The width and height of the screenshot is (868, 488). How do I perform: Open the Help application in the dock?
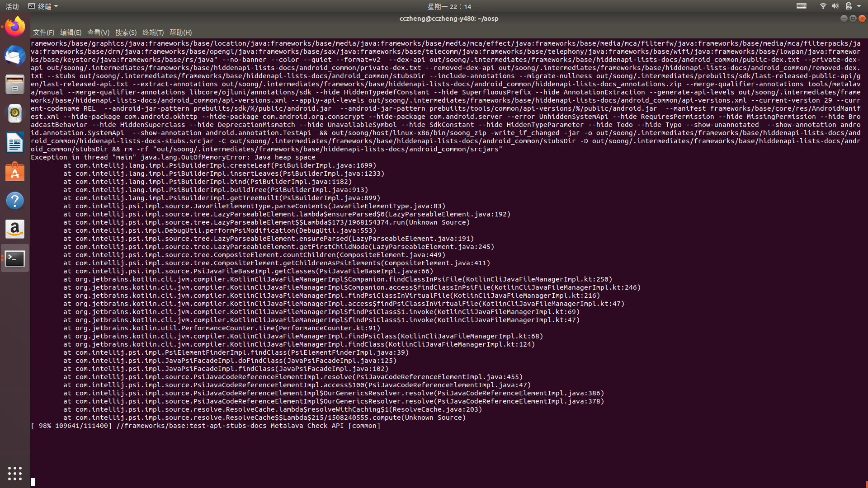tap(15, 200)
